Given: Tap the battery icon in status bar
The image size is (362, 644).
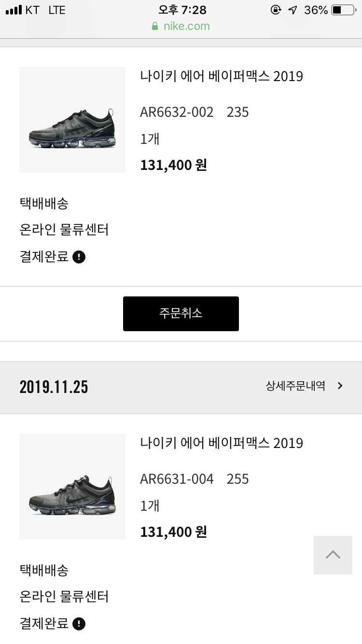Looking at the screenshot, I should [343, 10].
